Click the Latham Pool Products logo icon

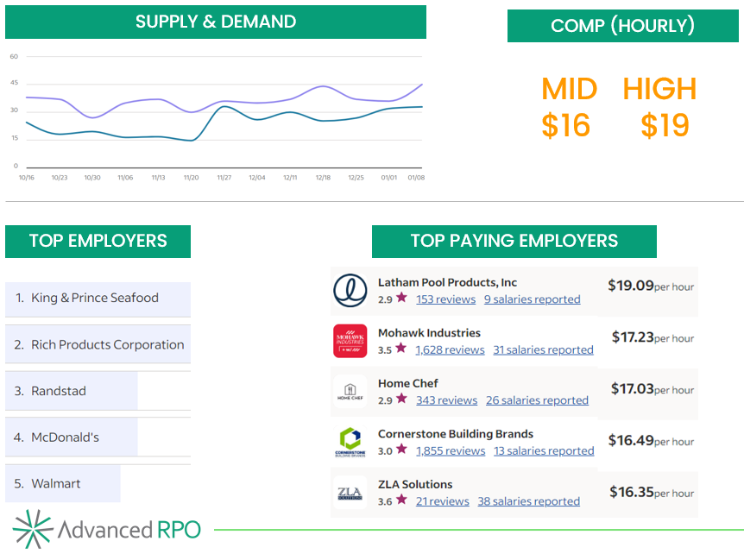tap(350, 291)
